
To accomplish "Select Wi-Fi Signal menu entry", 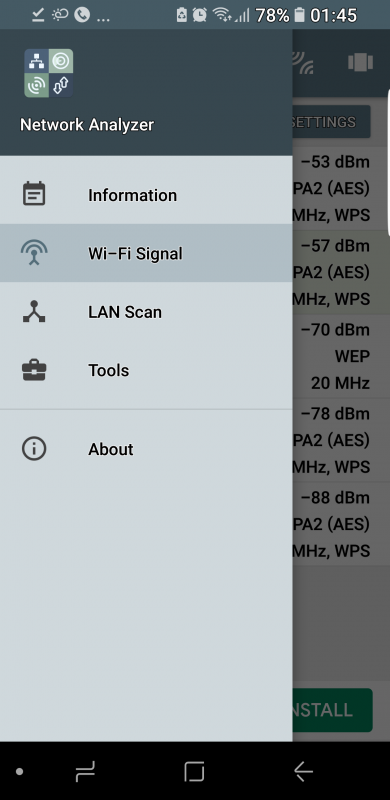I will click(x=146, y=253).
